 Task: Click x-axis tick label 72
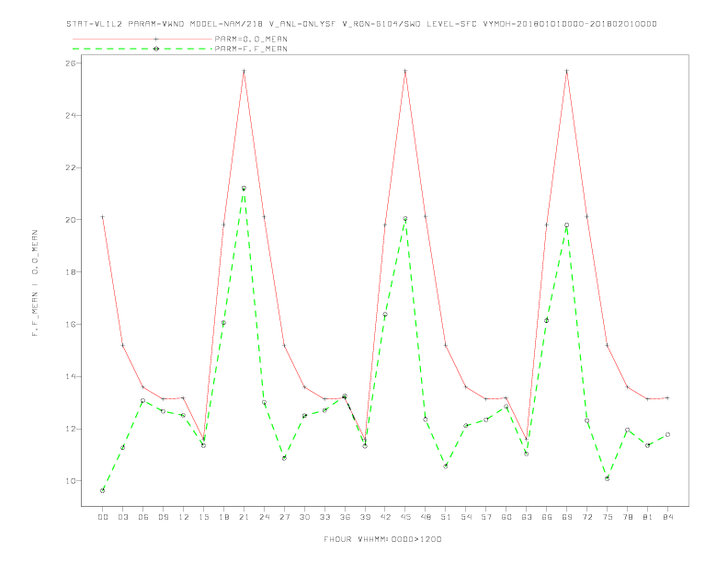586,517
